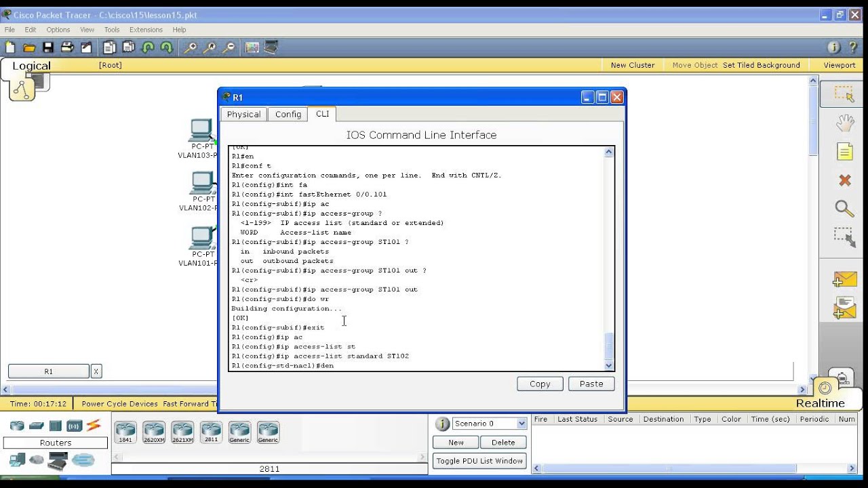Toggle the Realtime mode tab
This screenshot has height=488, width=868.
tap(820, 403)
